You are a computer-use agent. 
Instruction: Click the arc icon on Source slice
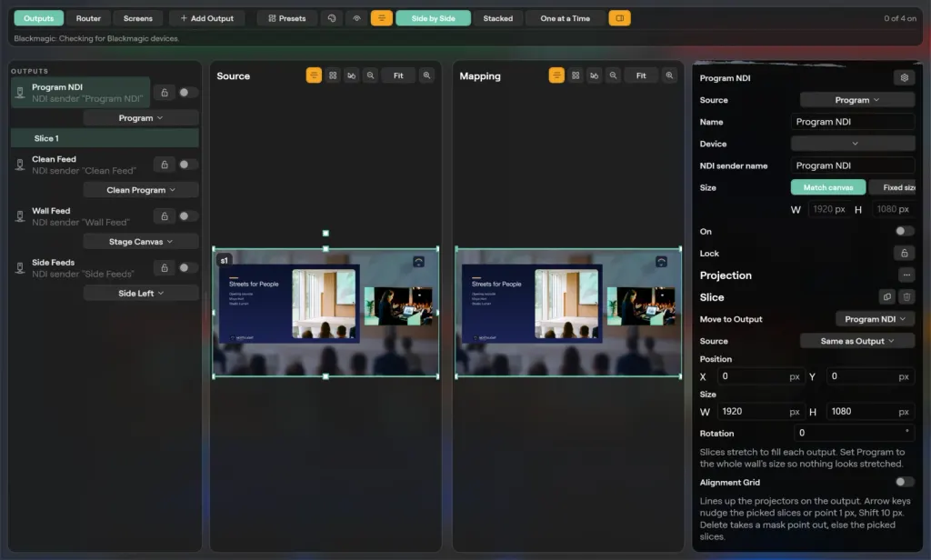pos(418,262)
